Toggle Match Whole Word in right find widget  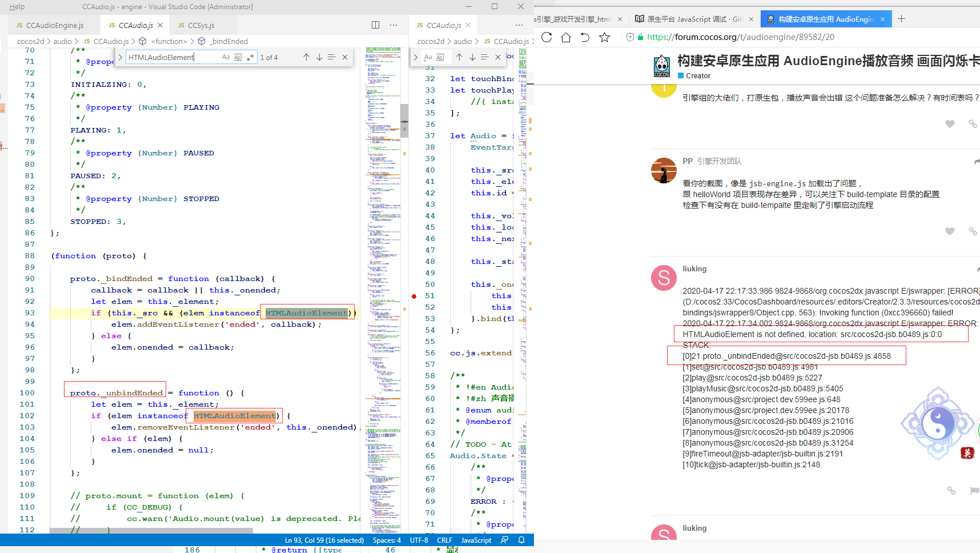[x=440, y=57]
